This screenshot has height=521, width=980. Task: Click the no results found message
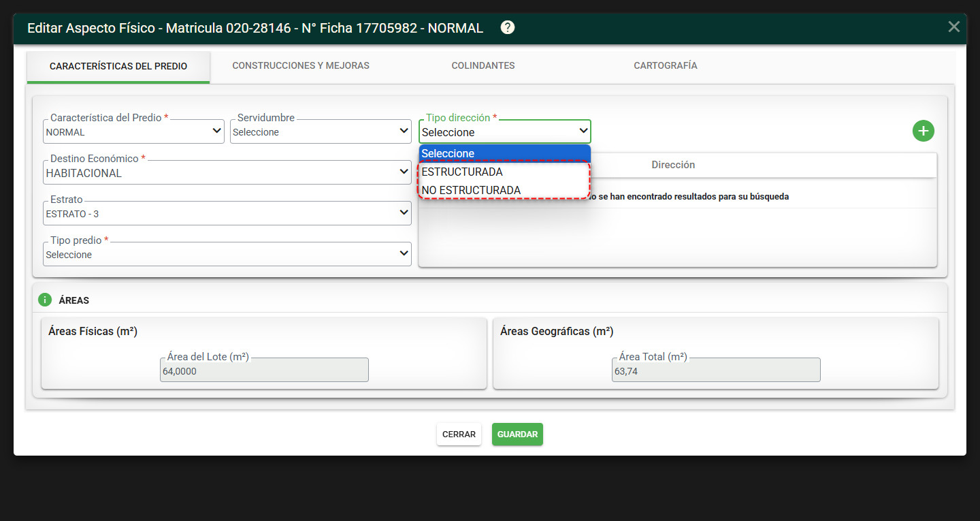pyautogui.click(x=687, y=196)
